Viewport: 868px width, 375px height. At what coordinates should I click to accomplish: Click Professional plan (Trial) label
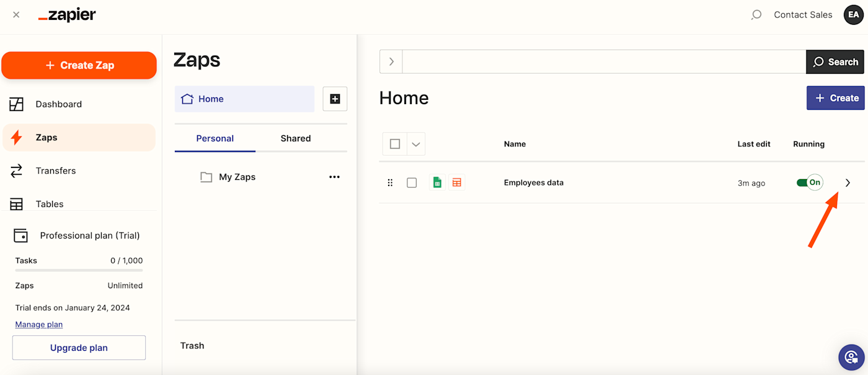pyautogui.click(x=90, y=236)
